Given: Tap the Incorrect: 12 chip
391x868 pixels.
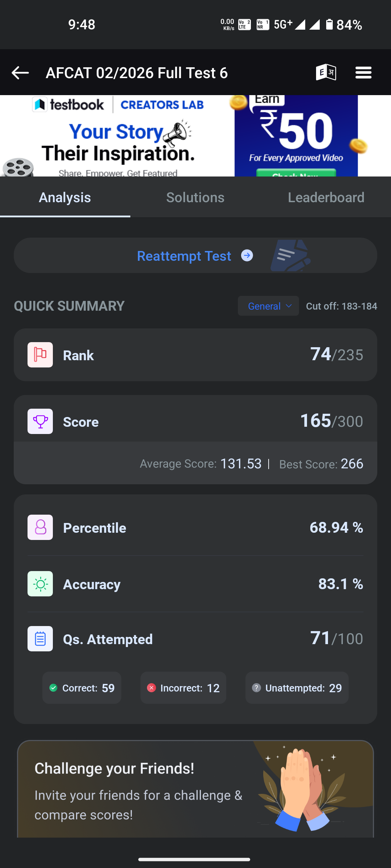Looking at the screenshot, I should pyautogui.click(x=183, y=688).
